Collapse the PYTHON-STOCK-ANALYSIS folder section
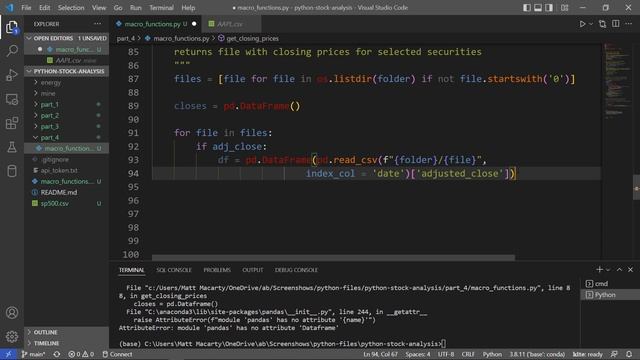The height and width of the screenshot is (360, 640). [x=67, y=71]
